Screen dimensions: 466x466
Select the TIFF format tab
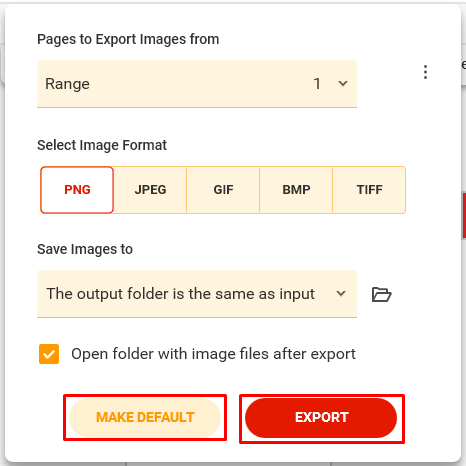tap(369, 190)
